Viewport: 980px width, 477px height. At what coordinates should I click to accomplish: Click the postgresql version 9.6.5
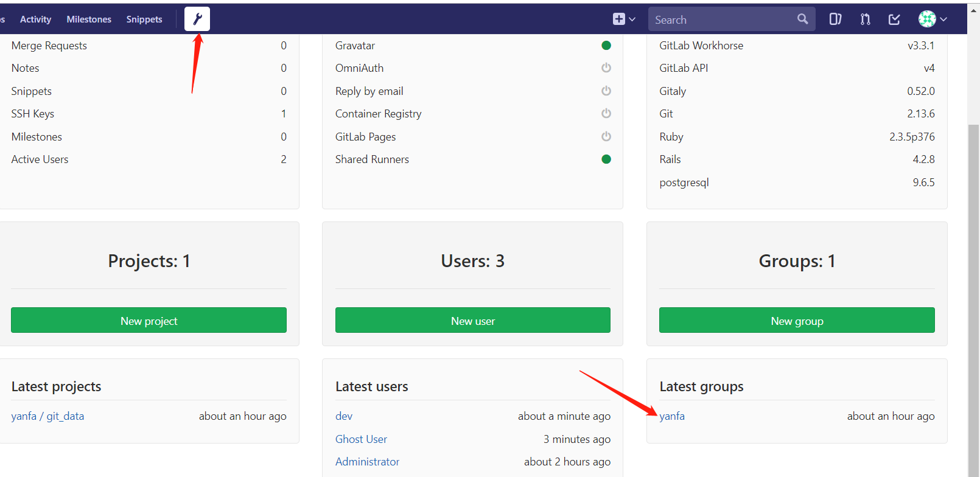click(923, 183)
